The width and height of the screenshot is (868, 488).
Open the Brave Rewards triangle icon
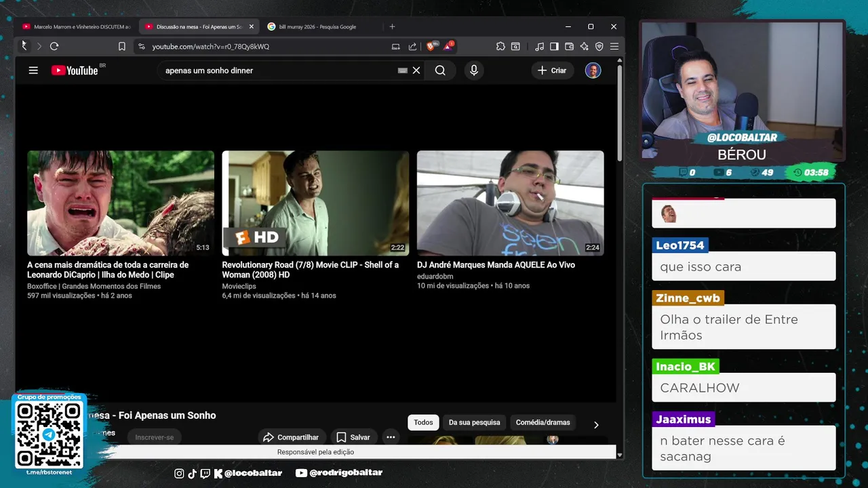[448, 46]
